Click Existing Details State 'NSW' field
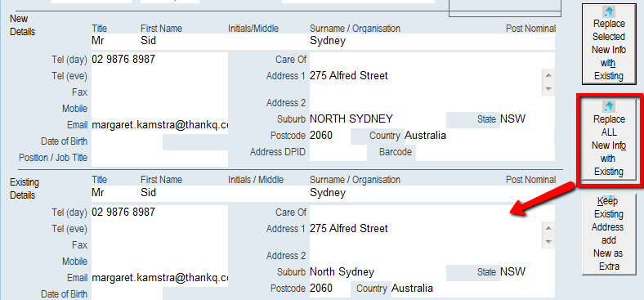 click(527, 272)
